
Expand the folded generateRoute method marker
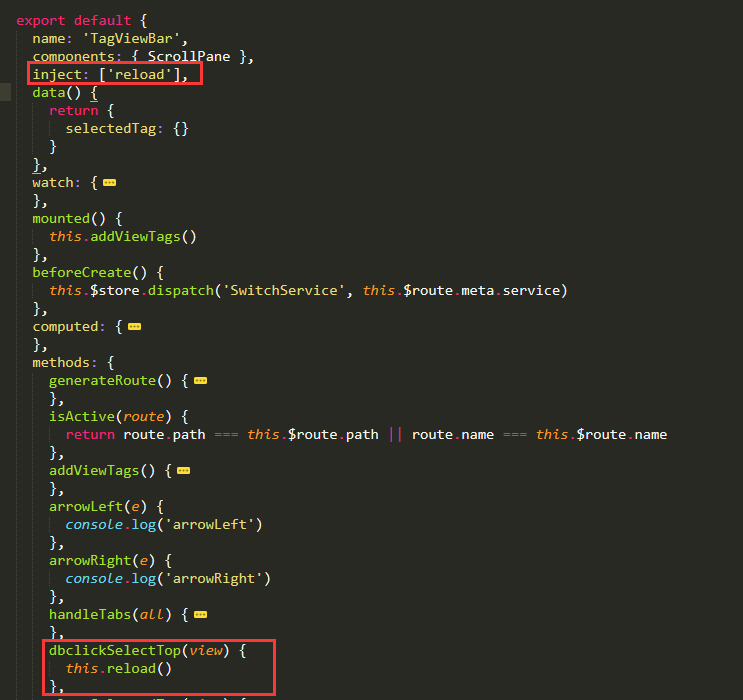click(x=200, y=381)
